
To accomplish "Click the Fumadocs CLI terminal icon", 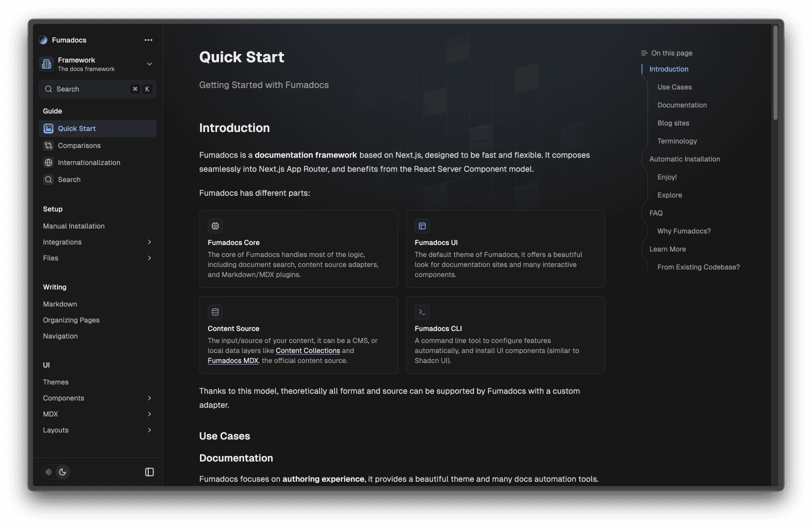I will pyautogui.click(x=422, y=312).
